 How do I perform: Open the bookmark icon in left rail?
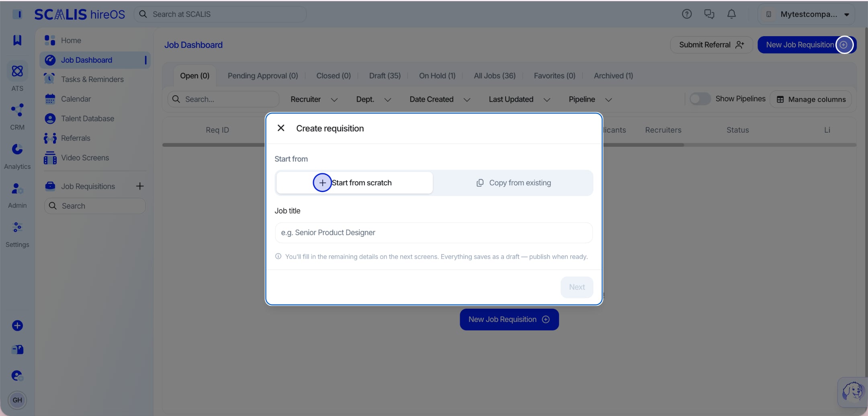17,40
